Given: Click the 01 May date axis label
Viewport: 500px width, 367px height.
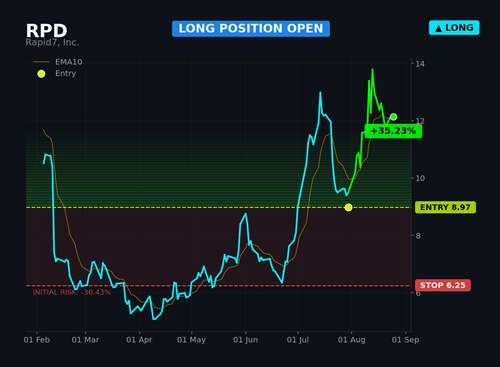Looking at the screenshot, I should point(191,340).
